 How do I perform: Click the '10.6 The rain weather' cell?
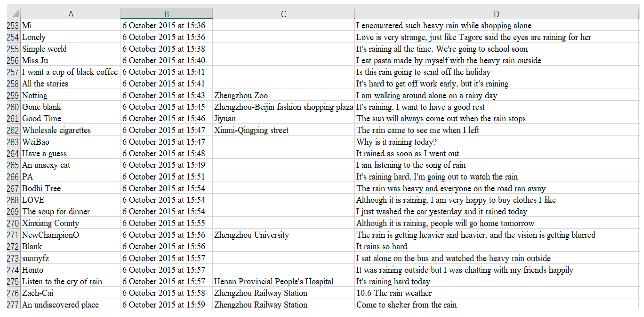[x=394, y=293]
